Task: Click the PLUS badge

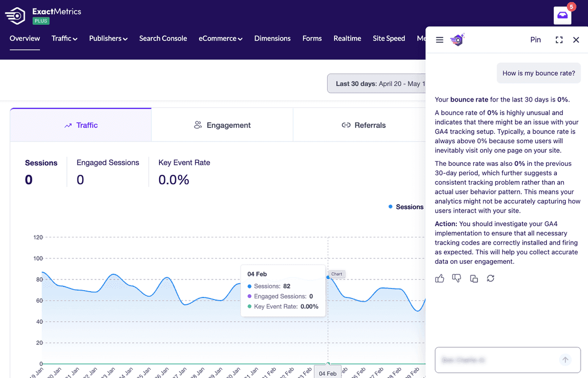Action: tap(41, 21)
